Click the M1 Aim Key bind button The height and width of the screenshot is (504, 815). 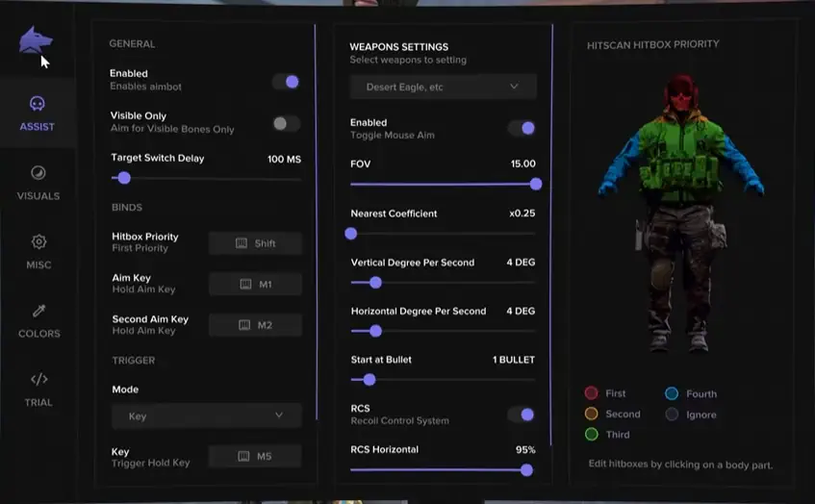tap(255, 284)
